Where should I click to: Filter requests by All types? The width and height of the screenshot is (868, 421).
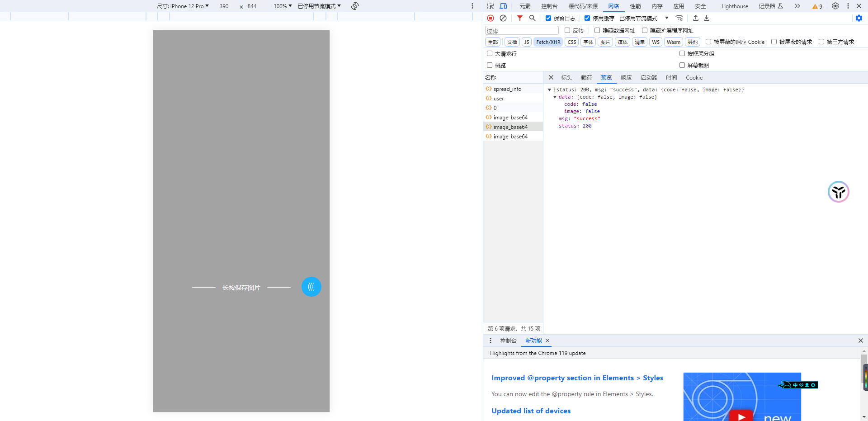pyautogui.click(x=493, y=42)
